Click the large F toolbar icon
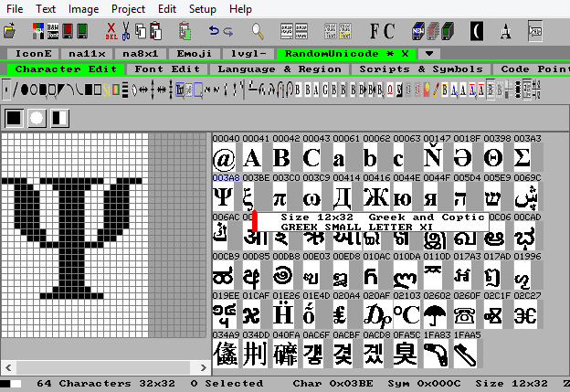The height and width of the screenshot is (392, 570). [x=375, y=30]
